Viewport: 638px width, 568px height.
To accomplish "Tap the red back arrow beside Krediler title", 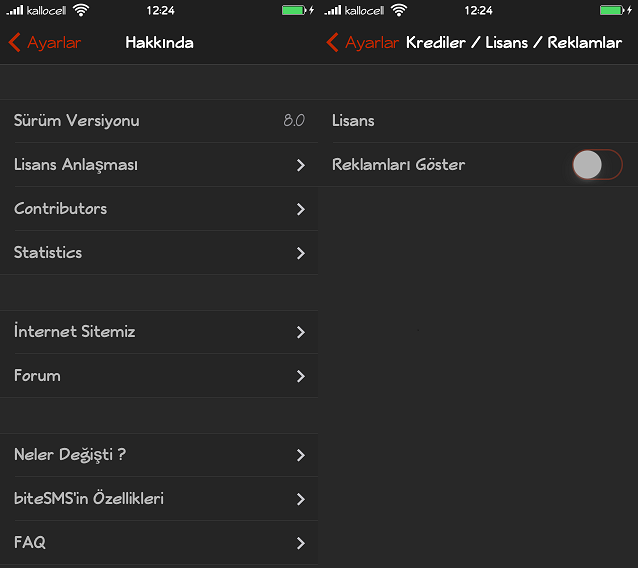I will pyautogui.click(x=332, y=42).
